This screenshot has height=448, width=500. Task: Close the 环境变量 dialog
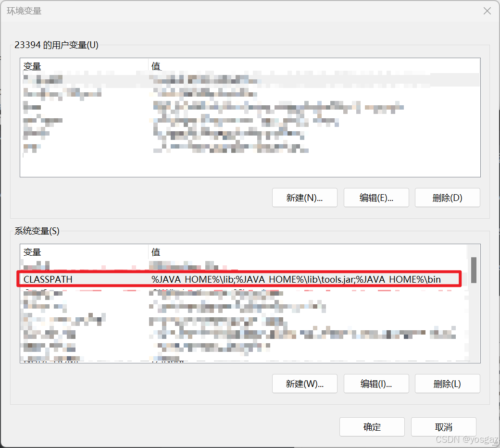[x=487, y=11]
